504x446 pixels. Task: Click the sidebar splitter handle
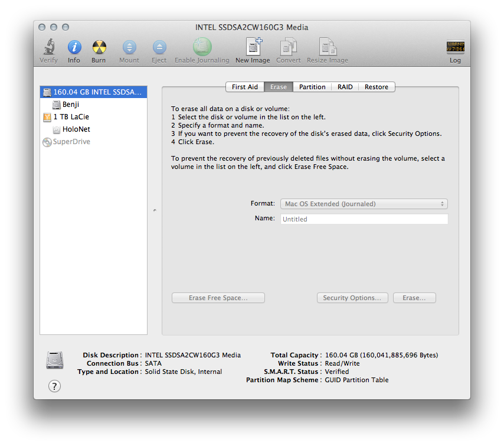155,210
